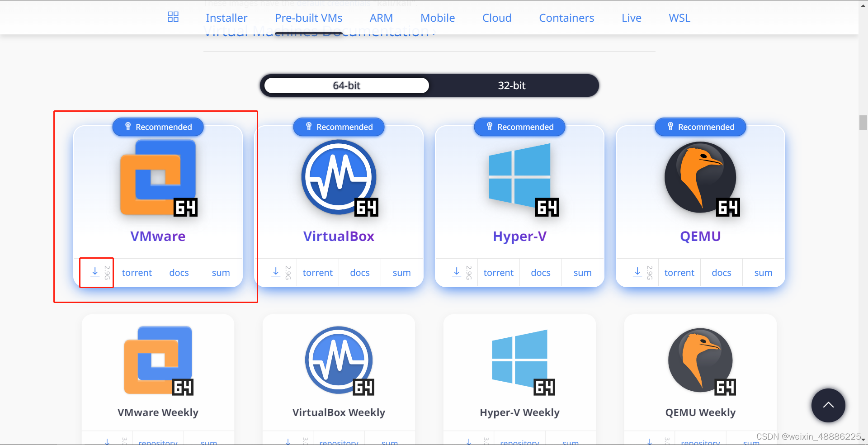Image resolution: width=868 pixels, height=445 pixels.
Task: Navigate to the WSL section
Action: pos(679,18)
